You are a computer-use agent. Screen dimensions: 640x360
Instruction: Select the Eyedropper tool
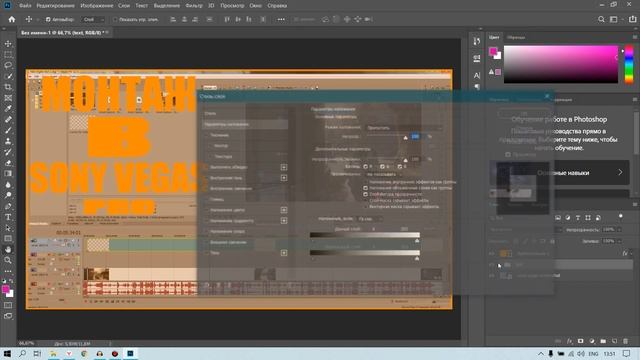[x=8, y=109]
